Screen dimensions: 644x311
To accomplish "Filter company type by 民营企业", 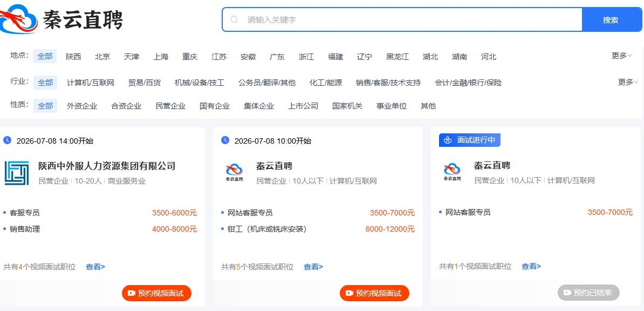I will 171,106.
